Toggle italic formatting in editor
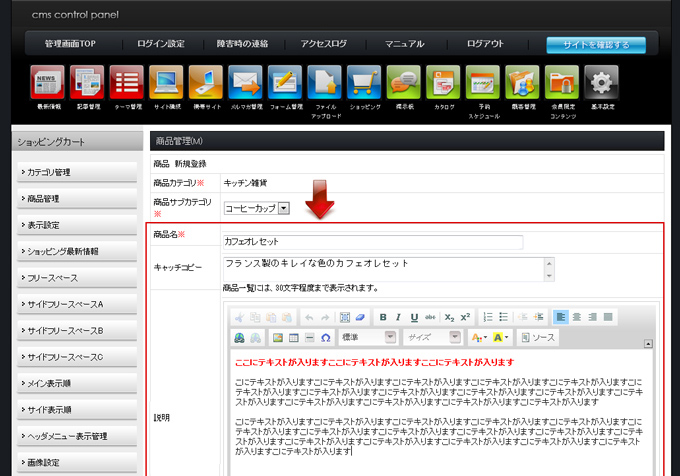680x476 pixels. coord(397,317)
